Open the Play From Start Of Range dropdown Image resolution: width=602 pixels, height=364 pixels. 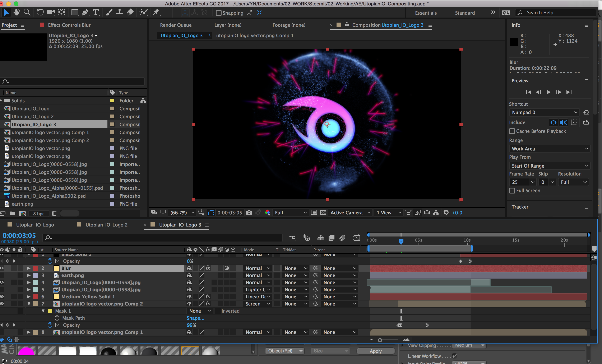coord(550,166)
